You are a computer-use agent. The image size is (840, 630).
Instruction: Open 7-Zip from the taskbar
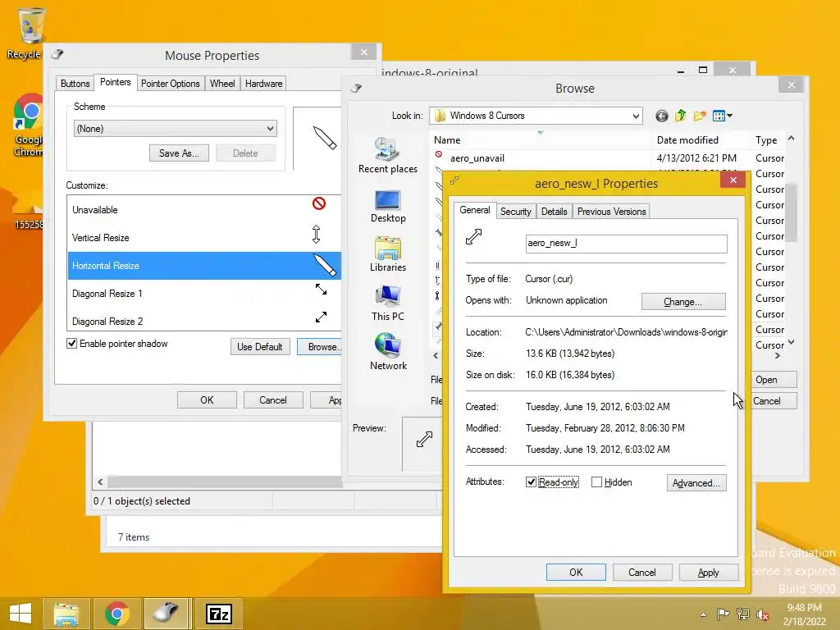tap(218, 614)
